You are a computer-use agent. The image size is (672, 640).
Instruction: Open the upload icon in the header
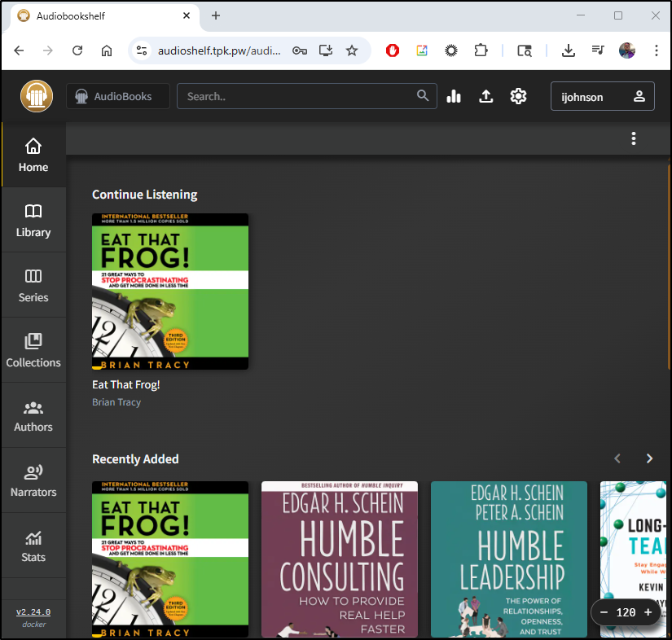(485, 96)
